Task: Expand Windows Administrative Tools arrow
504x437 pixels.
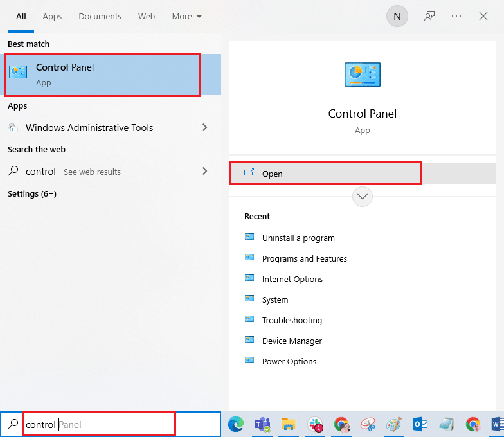Action: click(x=205, y=128)
